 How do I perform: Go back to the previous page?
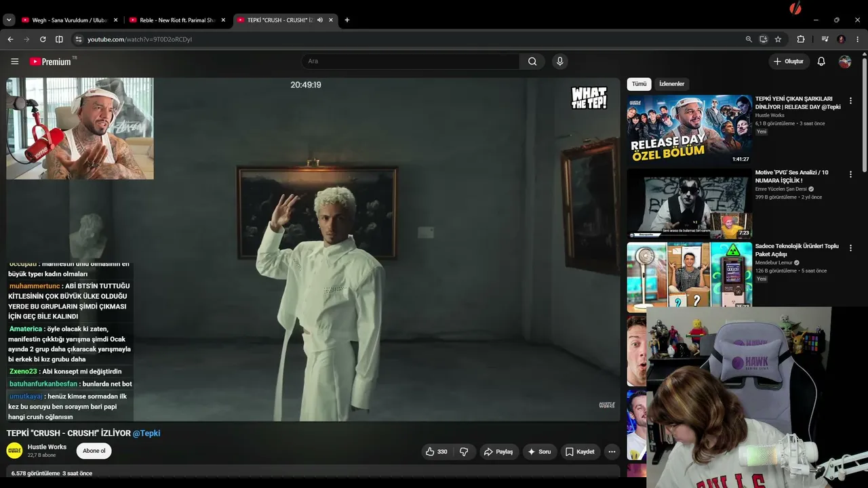coord(10,39)
